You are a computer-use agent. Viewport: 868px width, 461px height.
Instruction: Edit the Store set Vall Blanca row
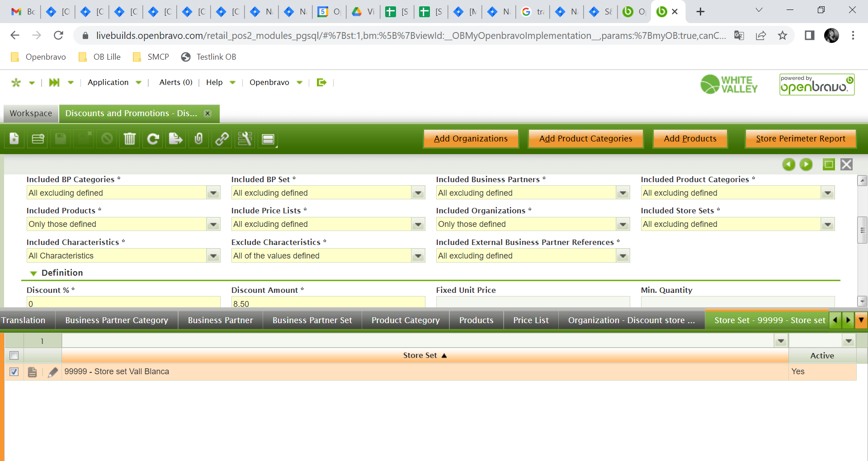(53, 372)
